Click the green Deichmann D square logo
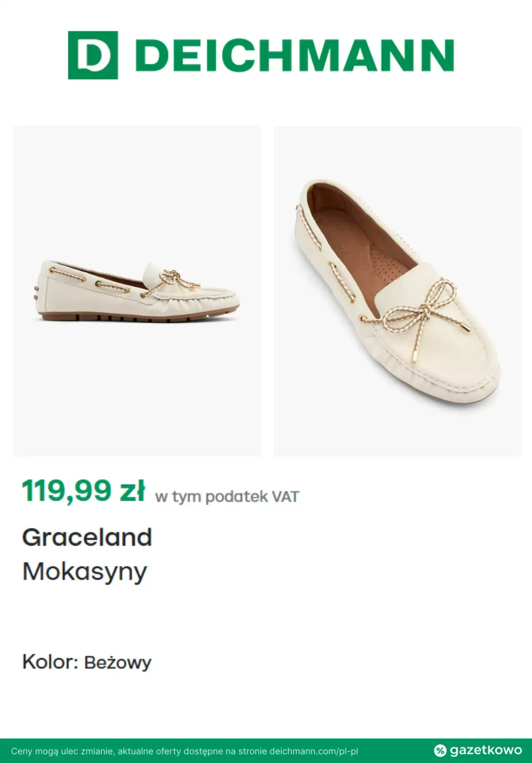 point(93,55)
